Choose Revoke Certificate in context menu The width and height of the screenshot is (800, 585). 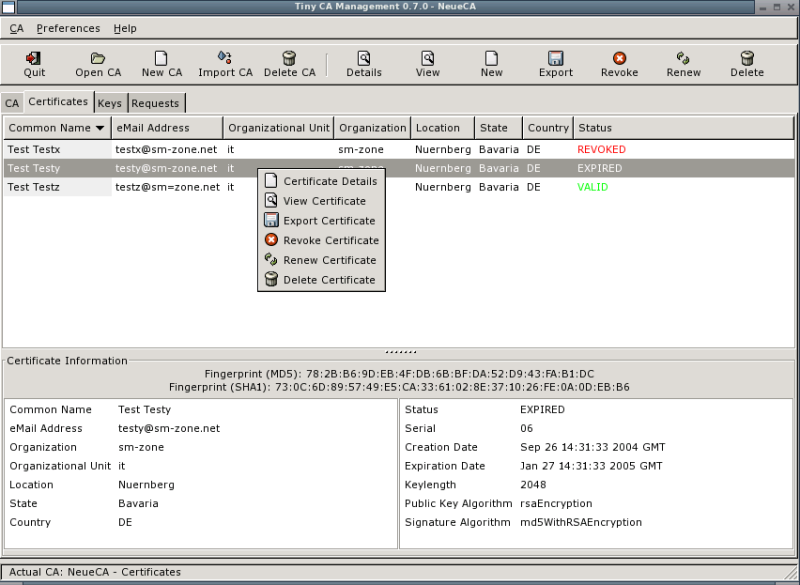[x=330, y=240]
